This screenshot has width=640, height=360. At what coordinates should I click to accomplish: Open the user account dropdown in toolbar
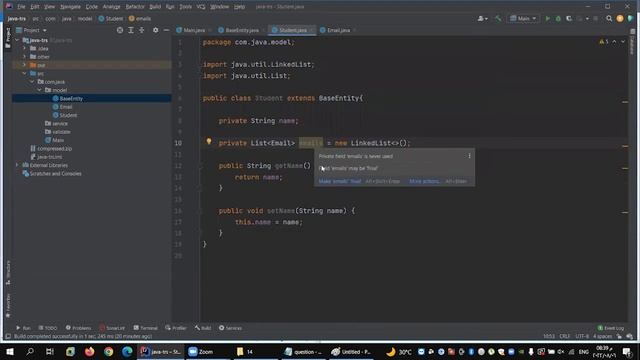[x=482, y=18]
